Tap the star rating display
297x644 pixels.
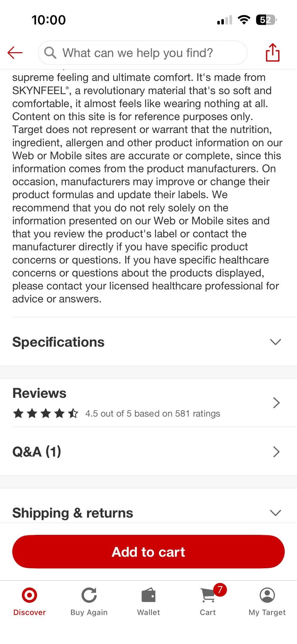(x=46, y=413)
